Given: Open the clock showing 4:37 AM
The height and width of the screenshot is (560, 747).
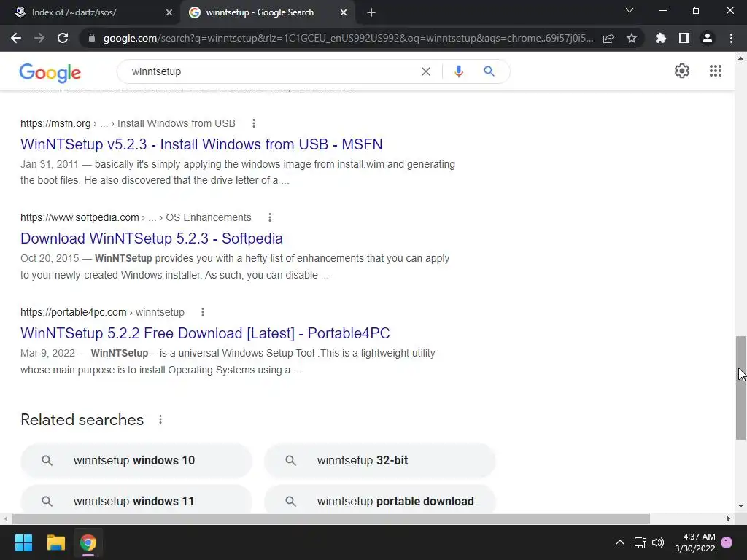Looking at the screenshot, I should click(x=694, y=542).
